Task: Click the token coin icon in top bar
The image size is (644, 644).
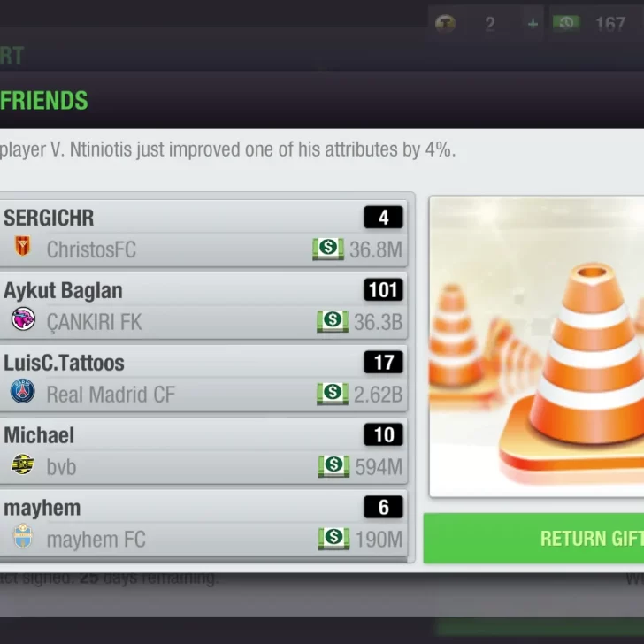Action: [x=445, y=23]
